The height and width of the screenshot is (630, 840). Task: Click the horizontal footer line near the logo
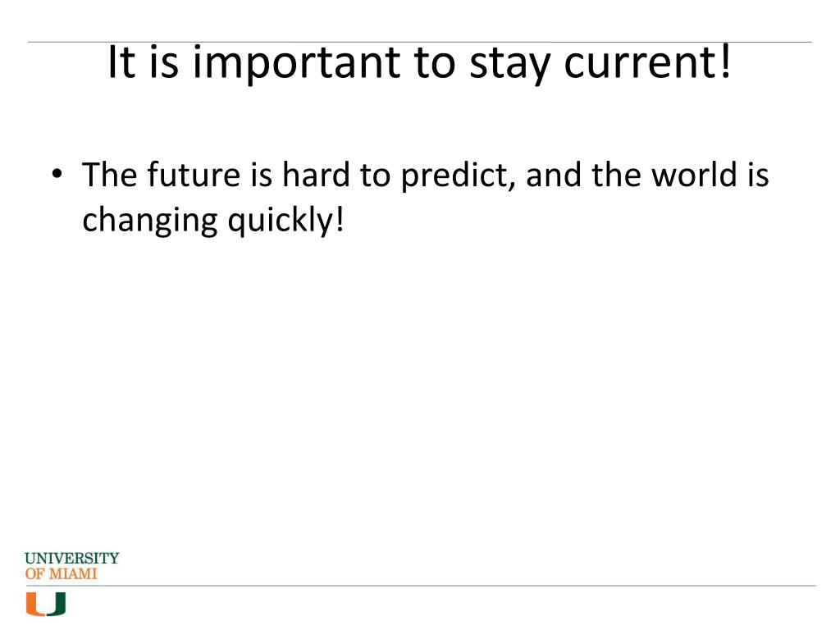[x=421, y=586]
